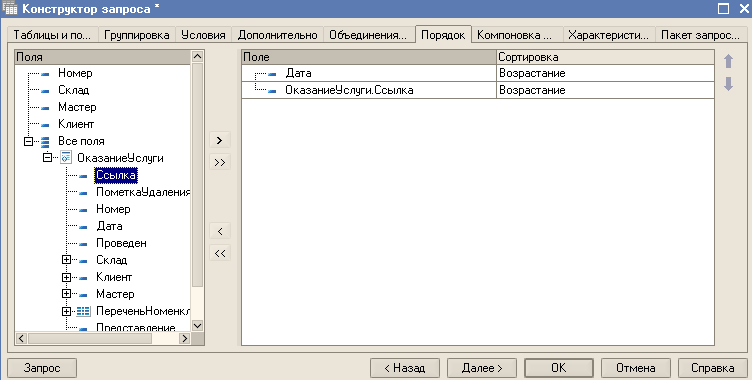The width and height of the screenshot is (752, 380).
Task: Select top-level Номер field in Поля
Action: pos(75,73)
